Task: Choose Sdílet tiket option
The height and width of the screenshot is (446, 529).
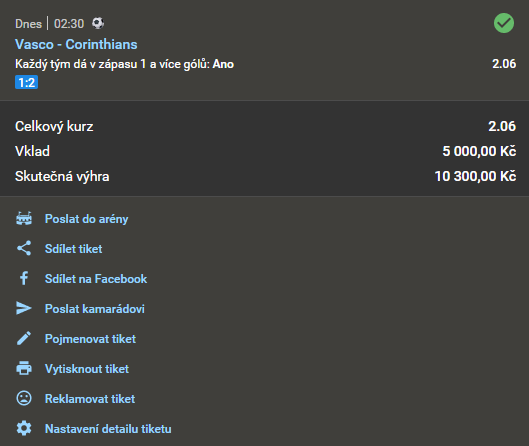Action: point(74,249)
